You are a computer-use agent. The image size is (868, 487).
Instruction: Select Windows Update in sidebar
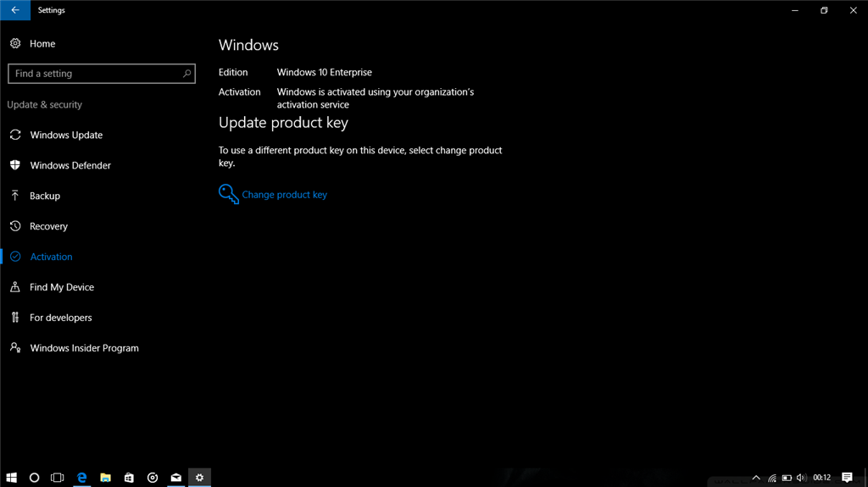(x=66, y=135)
